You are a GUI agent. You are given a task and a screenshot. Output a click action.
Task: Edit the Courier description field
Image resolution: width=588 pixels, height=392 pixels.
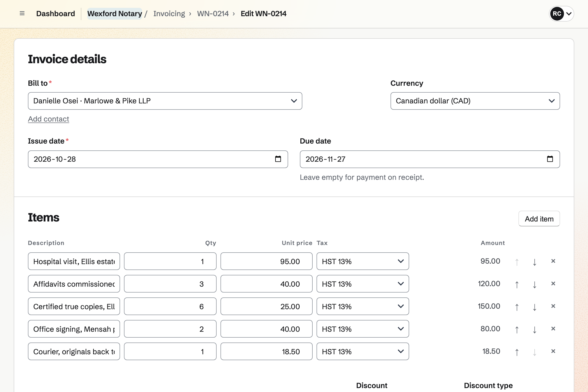point(74,351)
